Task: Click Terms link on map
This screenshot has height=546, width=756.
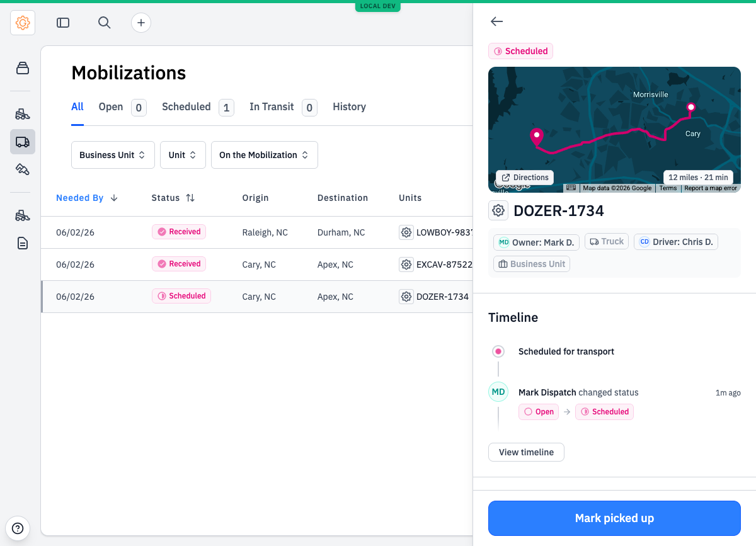Action: (668, 188)
